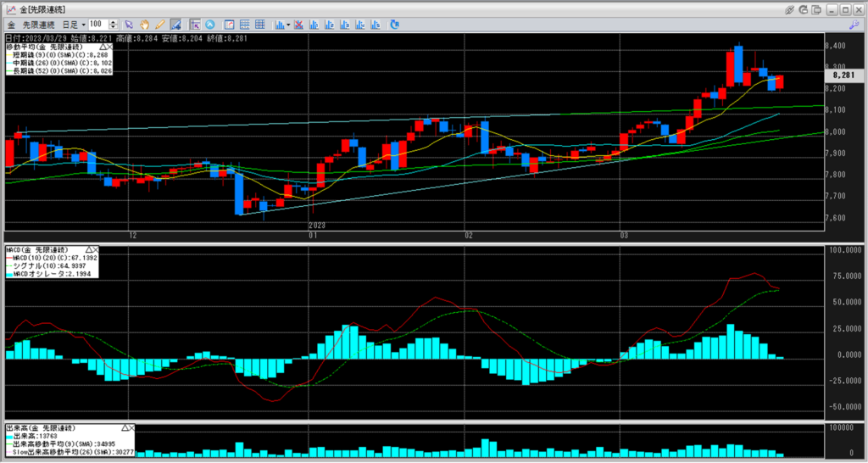Toggle the highlighted line-edit drawing mode button
The width and height of the screenshot is (868, 463).
click(x=175, y=24)
